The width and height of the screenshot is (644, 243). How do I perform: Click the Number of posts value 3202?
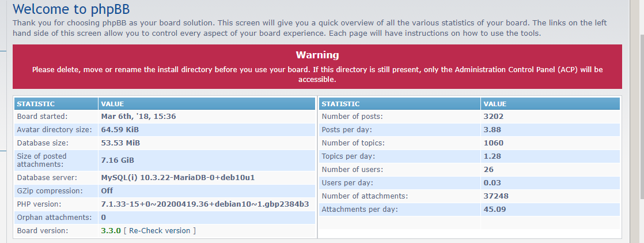493,116
